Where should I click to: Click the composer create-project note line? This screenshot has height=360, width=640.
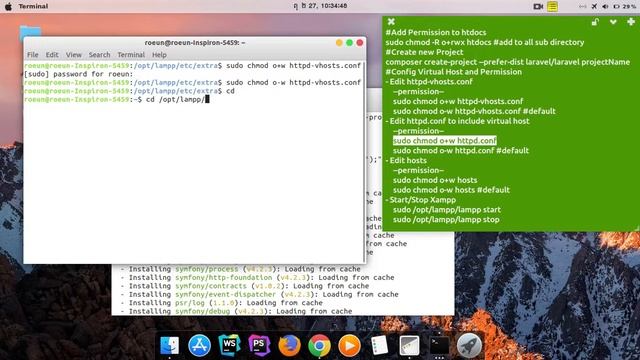pyautogui.click(x=508, y=62)
